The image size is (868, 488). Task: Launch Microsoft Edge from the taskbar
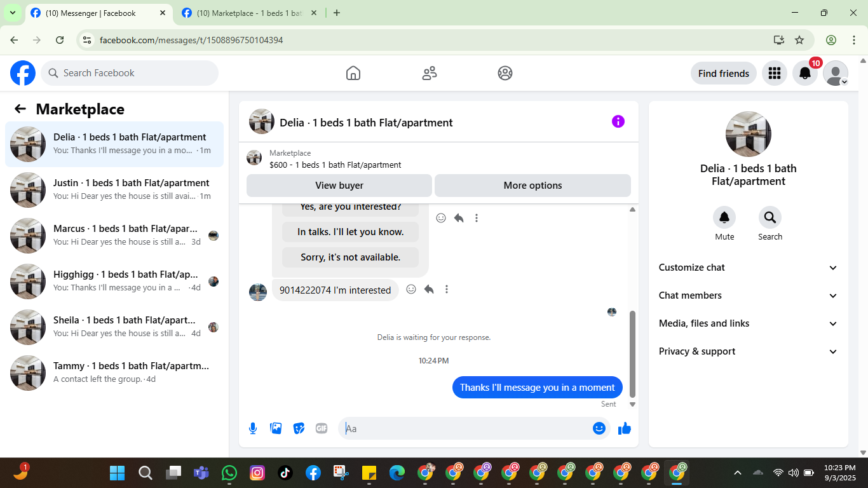(x=397, y=473)
